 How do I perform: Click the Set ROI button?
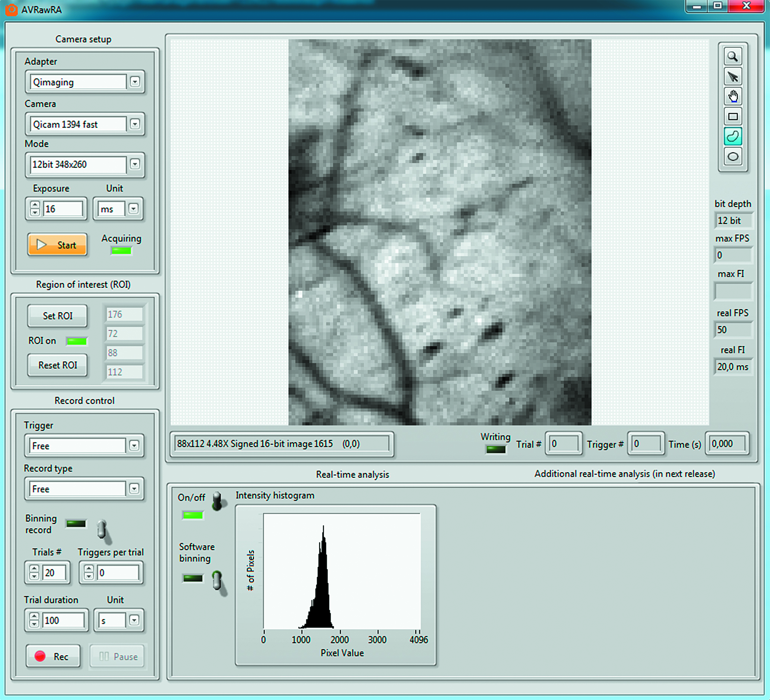click(57, 316)
